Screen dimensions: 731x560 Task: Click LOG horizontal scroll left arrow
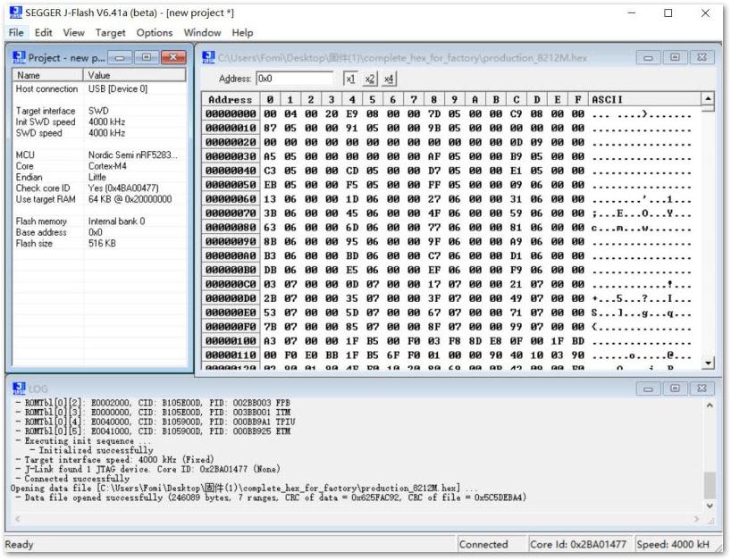tap(18, 519)
